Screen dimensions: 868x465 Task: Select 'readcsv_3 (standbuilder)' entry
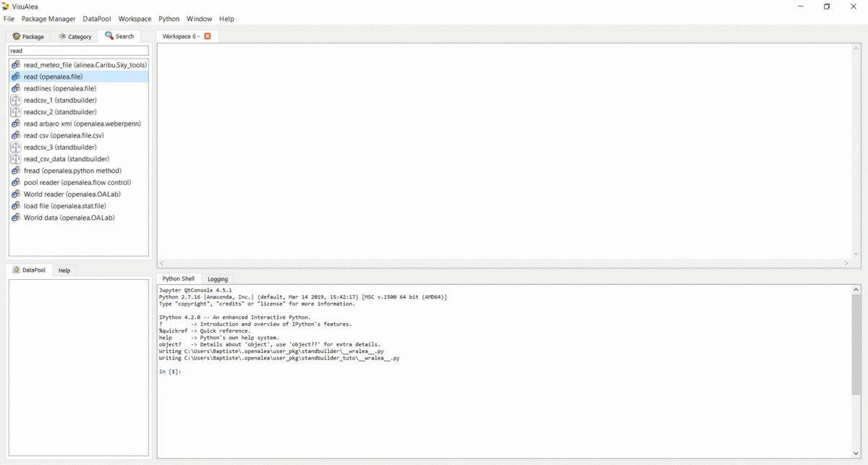(78, 147)
